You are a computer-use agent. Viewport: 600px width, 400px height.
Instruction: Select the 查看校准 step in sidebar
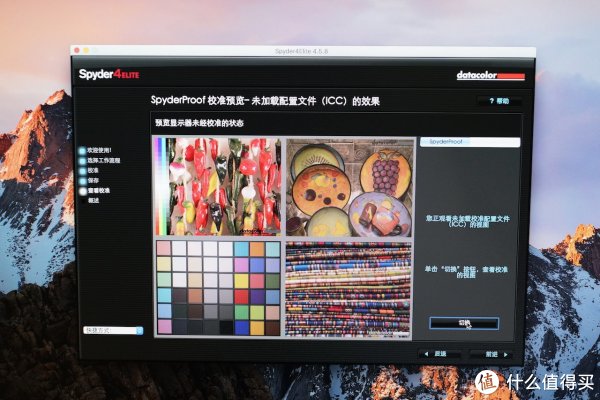pos(82,191)
